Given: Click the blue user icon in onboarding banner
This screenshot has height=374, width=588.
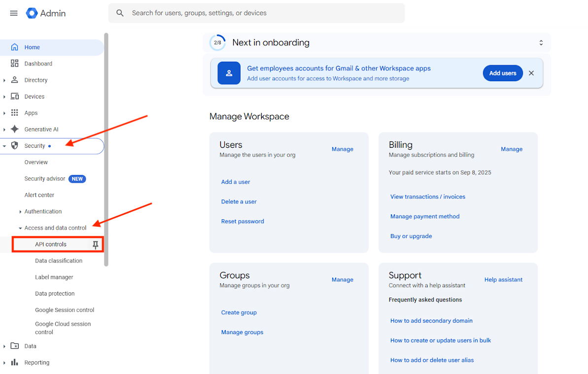Looking at the screenshot, I should pyautogui.click(x=229, y=73).
